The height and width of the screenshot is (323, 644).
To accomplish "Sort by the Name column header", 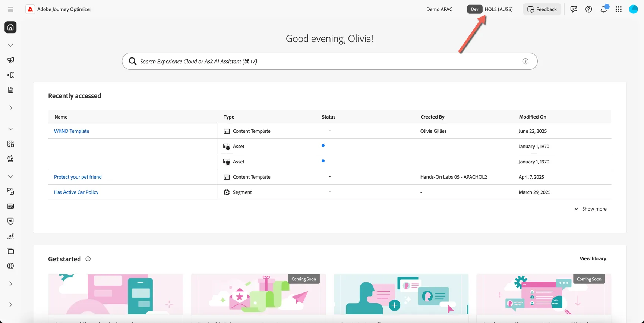I will [x=61, y=117].
